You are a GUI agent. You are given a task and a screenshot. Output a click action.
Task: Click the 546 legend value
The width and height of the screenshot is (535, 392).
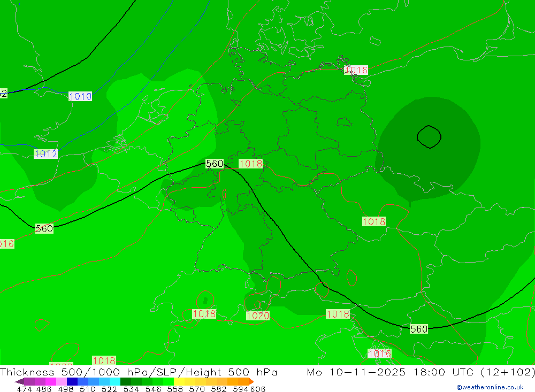[x=153, y=389]
